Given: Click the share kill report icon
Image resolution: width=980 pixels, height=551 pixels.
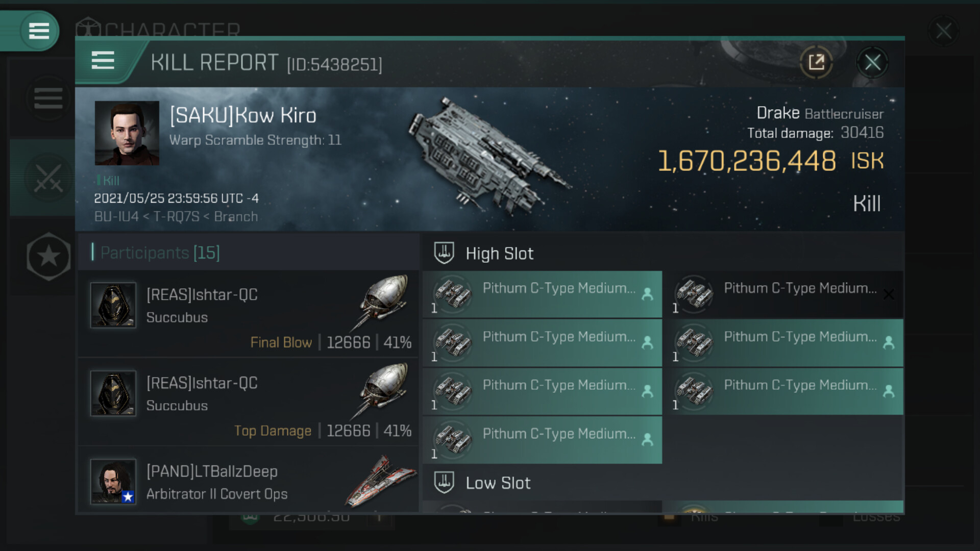Looking at the screenshot, I should [x=816, y=62].
